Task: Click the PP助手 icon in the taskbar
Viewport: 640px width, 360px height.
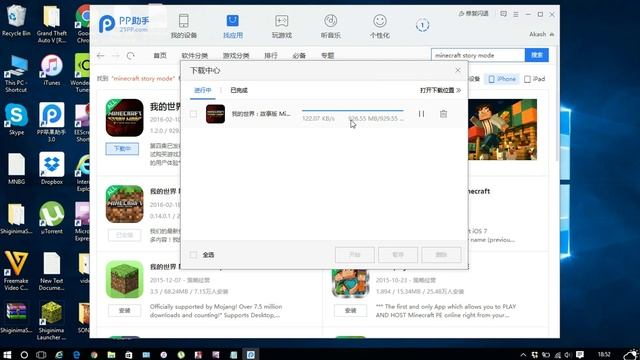Action: tap(251, 355)
